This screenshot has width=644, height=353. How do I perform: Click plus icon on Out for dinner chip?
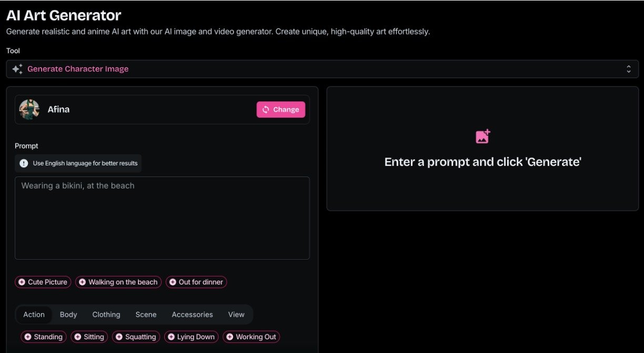click(x=173, y=282)
